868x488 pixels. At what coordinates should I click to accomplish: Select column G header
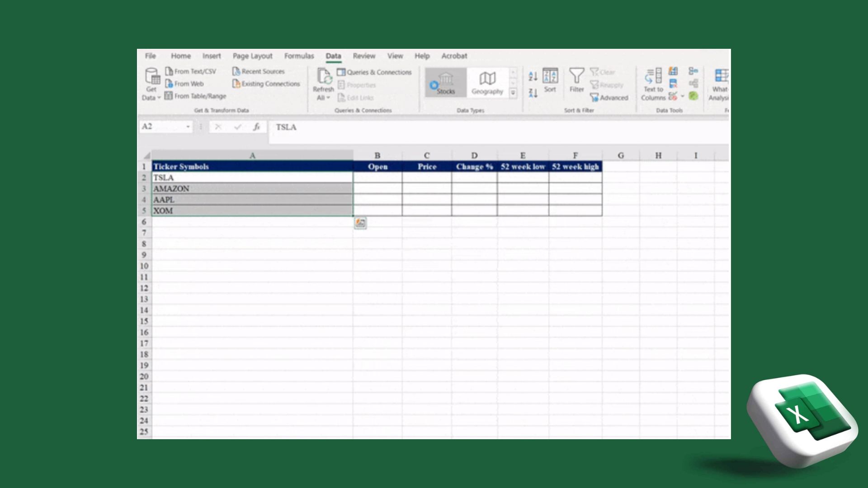point(621,155)
